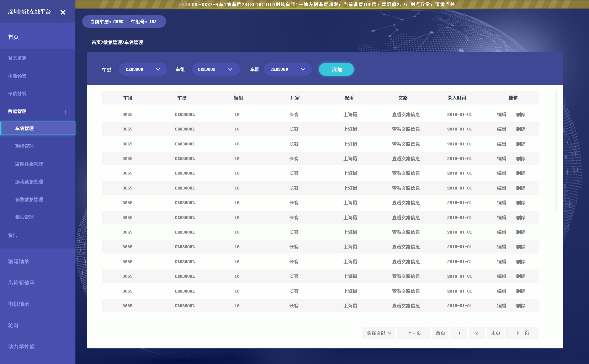This screenshot has width=589, height=364.
Task: Expand 数据管理 using the plus icon
Action: [x=65, y=112]
